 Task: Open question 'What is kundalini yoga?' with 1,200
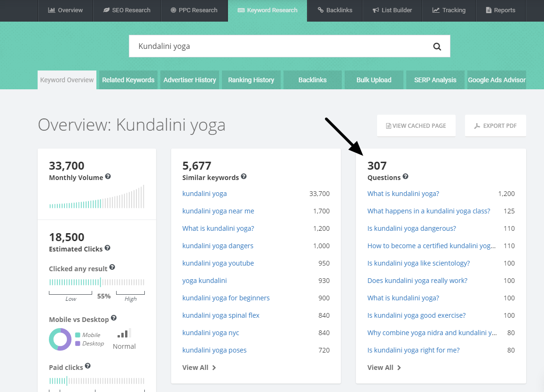point(403,194)
